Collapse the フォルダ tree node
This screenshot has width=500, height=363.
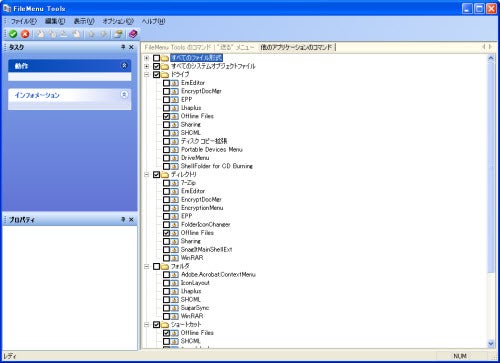pyautogui.click(x=146, y=266)
